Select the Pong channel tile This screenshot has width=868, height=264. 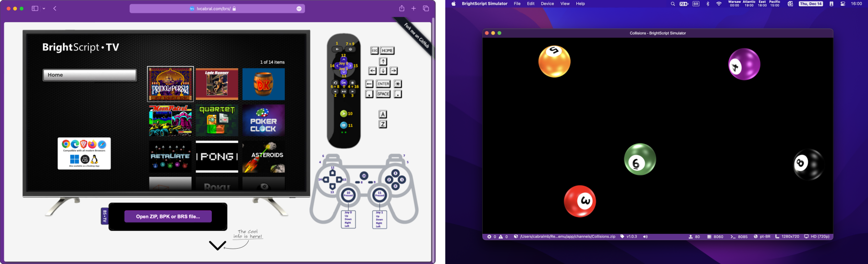(217, 156)
